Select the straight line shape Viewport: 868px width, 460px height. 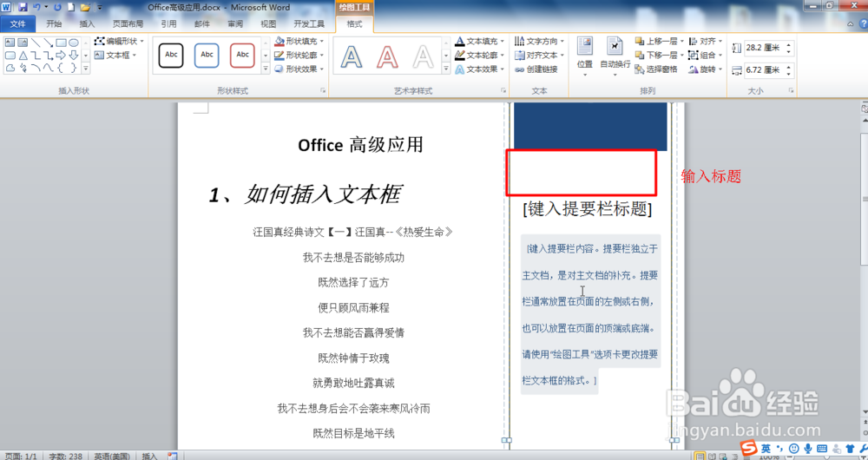coord(36,43)
